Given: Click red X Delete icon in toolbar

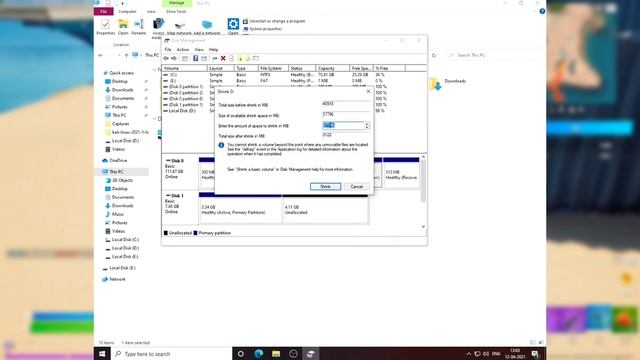Looking at the screenshot, I should 223,58.
